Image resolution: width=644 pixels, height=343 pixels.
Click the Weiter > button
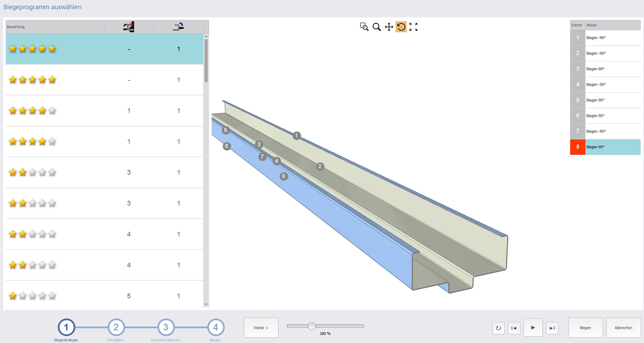[261, 328]
